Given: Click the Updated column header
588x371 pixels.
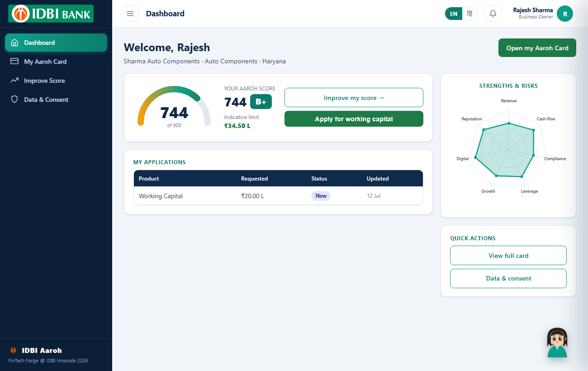Looking at the screenshot, I should tap(378, 179).
